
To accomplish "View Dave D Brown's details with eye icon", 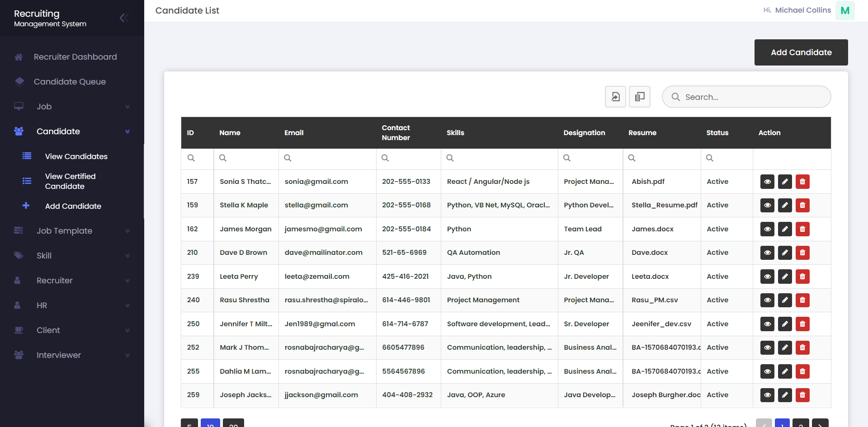I will click(767, 253).
